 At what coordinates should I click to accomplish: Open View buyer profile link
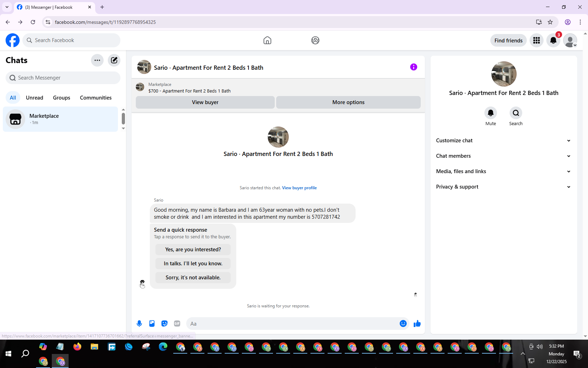click(299, 188)
